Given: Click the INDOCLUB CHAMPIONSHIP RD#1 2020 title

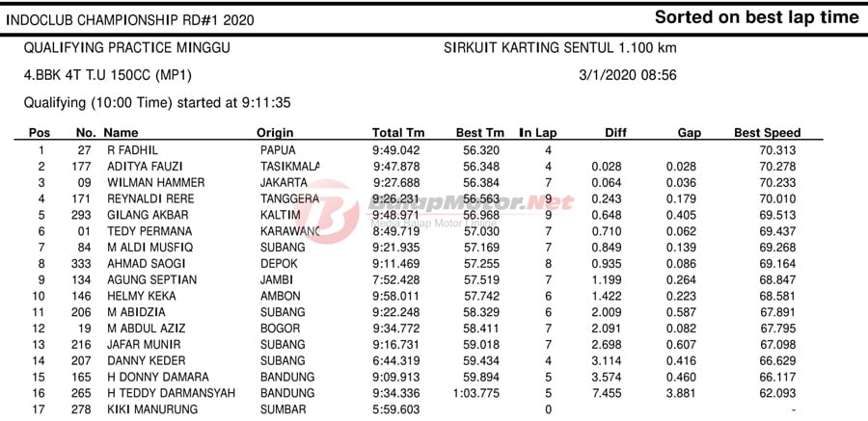Looking at the screenshot, I should coord(137,18).
